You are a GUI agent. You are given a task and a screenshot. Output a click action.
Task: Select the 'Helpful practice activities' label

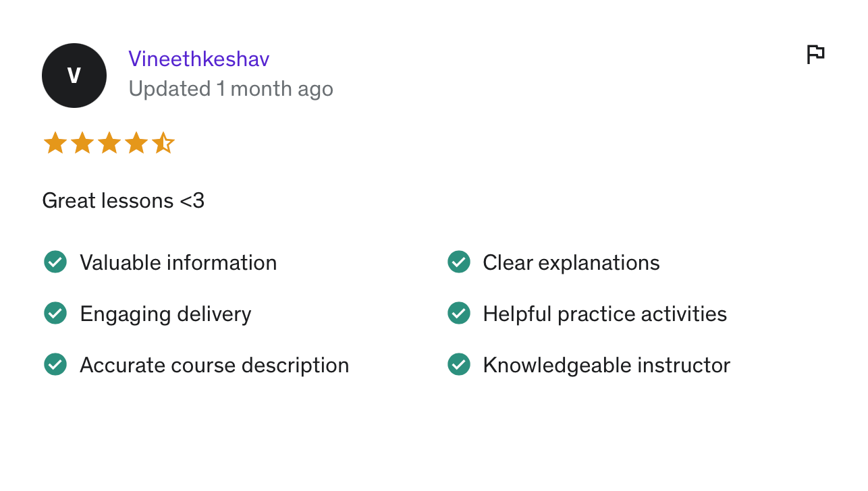click(x=605, y=314)
